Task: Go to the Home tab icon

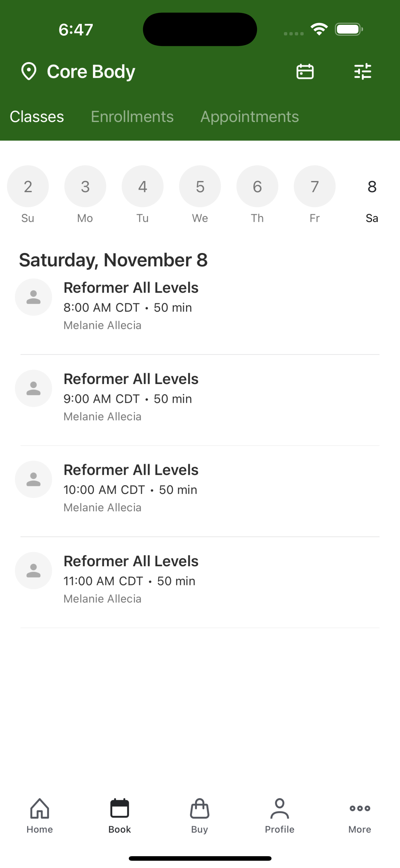Action: pyautogui.click(x=40, y=809)
